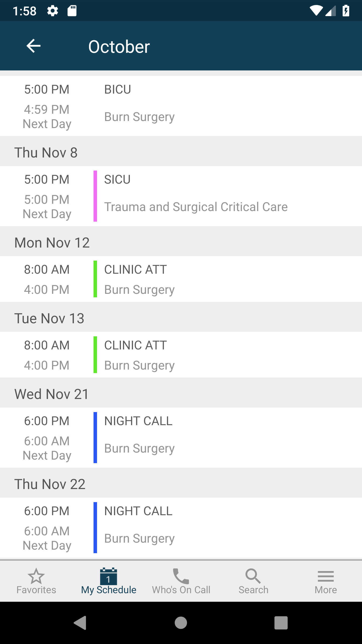
Task: Open Favorites star icon
Action: pyautogui.click(x=36, y=576)
